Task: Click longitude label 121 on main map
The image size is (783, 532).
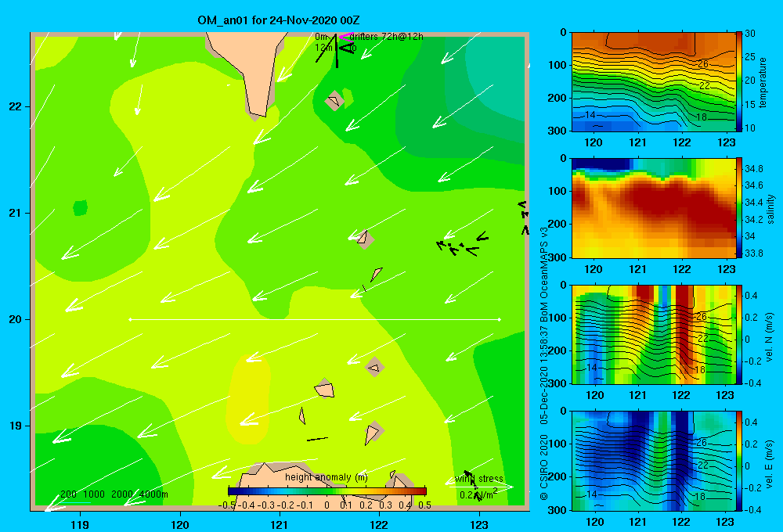Action: [x=280, y=524]
